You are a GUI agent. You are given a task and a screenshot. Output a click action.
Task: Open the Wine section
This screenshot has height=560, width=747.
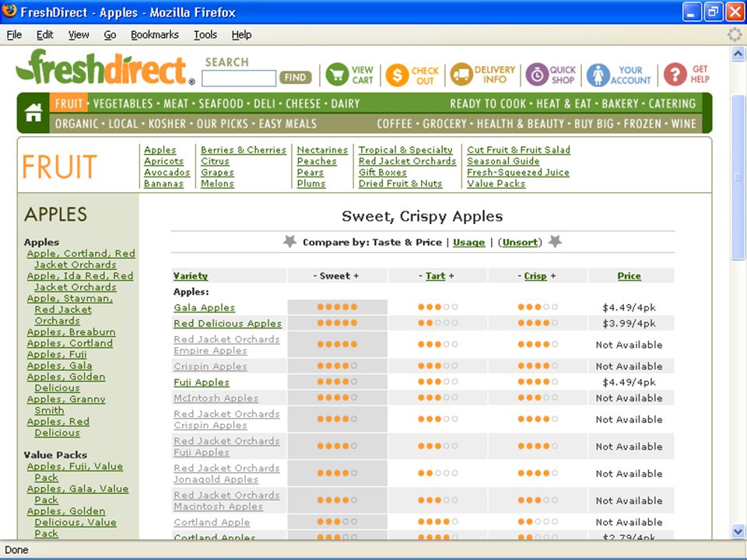coord(684,124)
